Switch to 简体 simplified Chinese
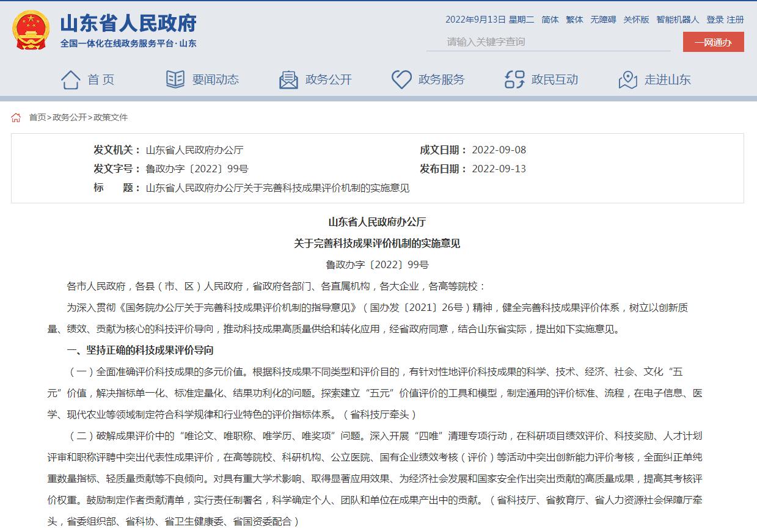This screenshot has width=757, height=532. tap(550, 20)
